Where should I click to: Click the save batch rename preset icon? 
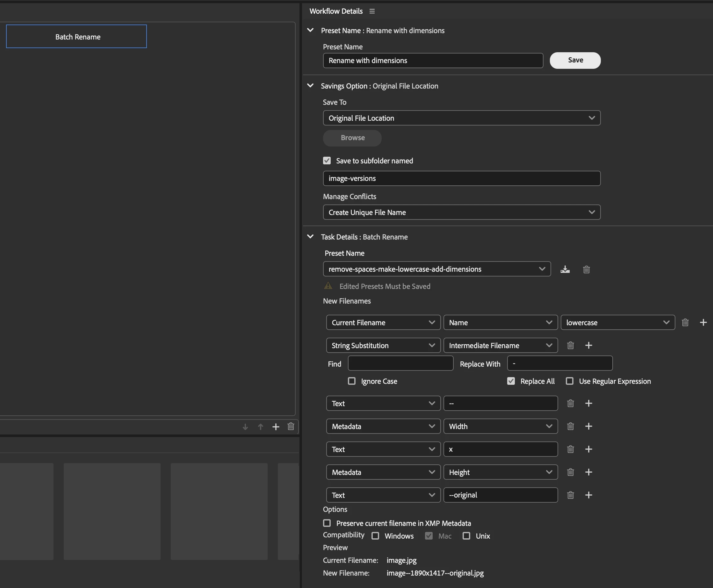click(565, 269)
